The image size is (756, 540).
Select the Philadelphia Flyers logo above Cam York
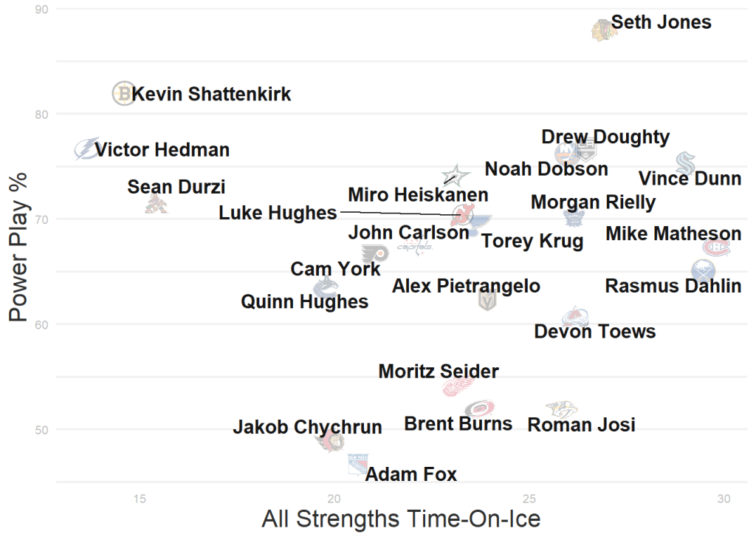(375, 253)
